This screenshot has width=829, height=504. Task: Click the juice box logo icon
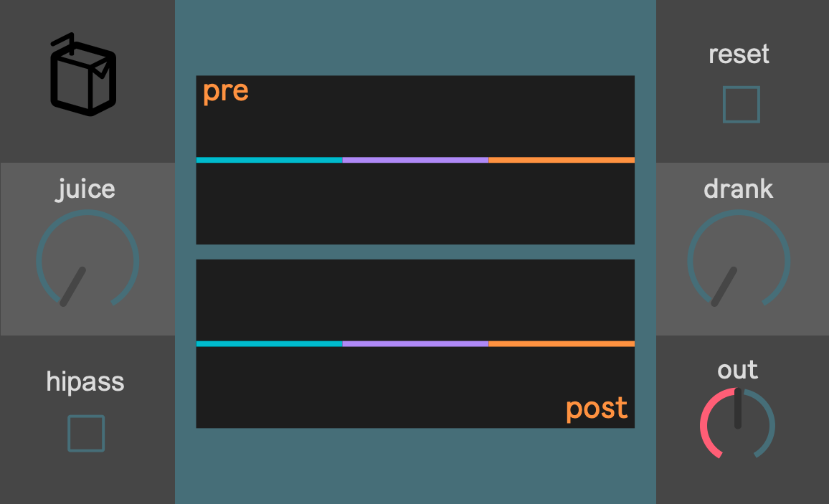click(83, 75)
